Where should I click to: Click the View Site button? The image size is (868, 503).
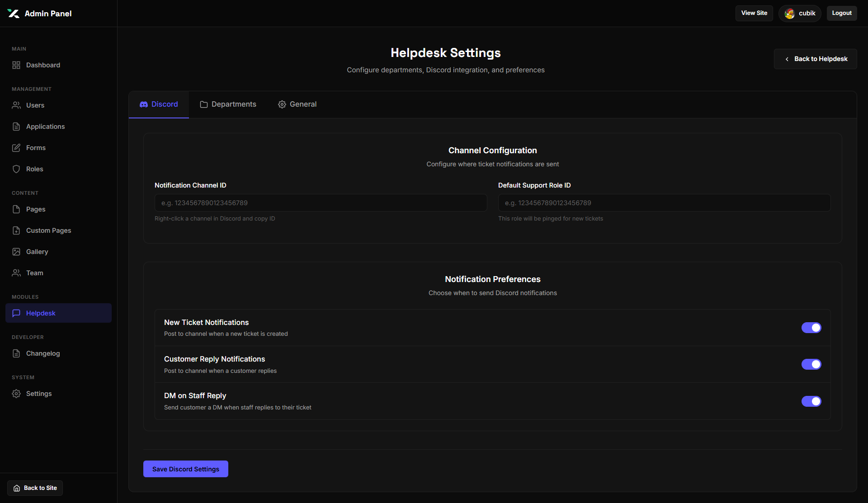pos(754,13)
